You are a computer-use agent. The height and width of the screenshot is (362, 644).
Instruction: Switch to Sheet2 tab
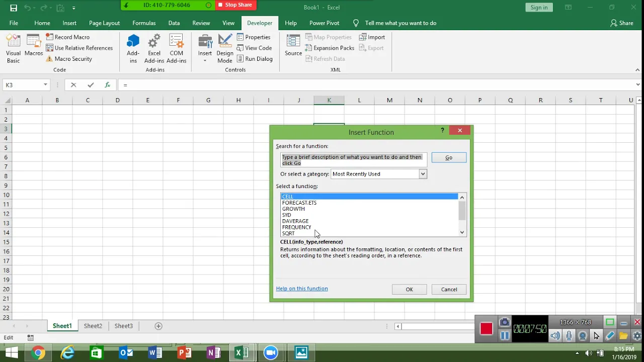93,326
